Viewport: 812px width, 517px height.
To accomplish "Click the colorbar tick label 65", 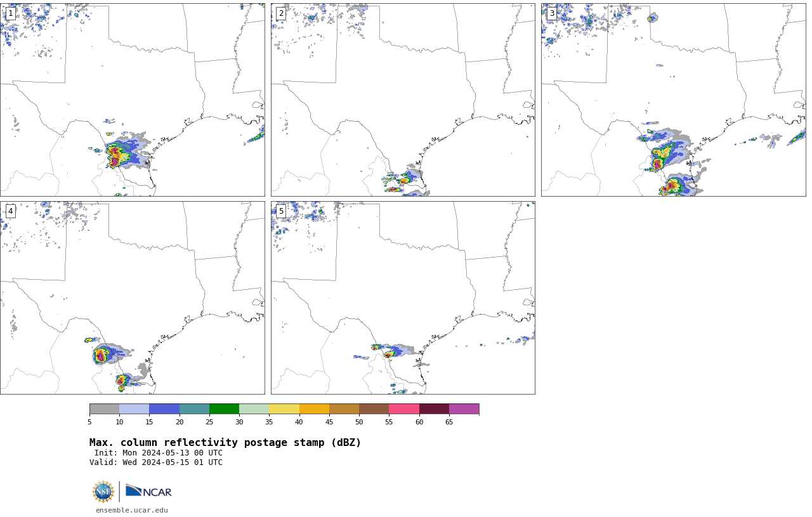I will 449,422.
